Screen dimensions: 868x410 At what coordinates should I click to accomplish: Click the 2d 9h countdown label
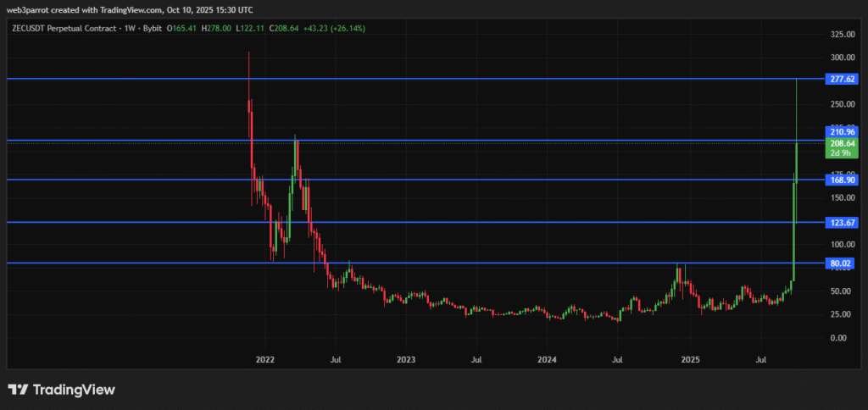click(840, 154)
